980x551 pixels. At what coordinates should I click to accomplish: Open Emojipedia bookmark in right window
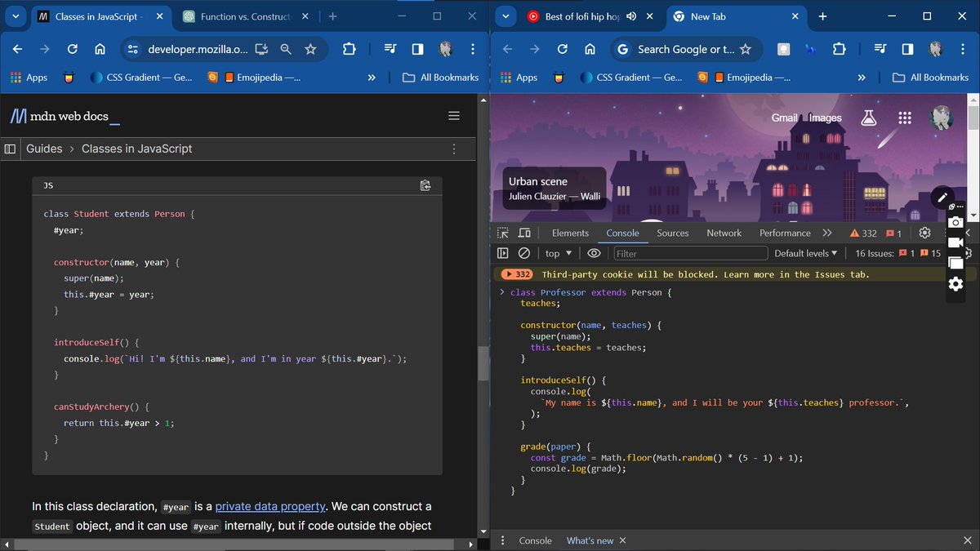[751, 78]
